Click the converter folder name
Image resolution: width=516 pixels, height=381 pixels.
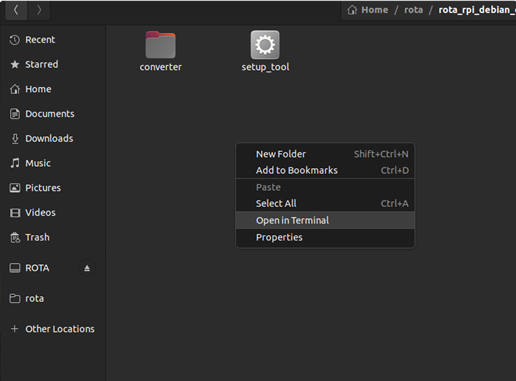161,67
